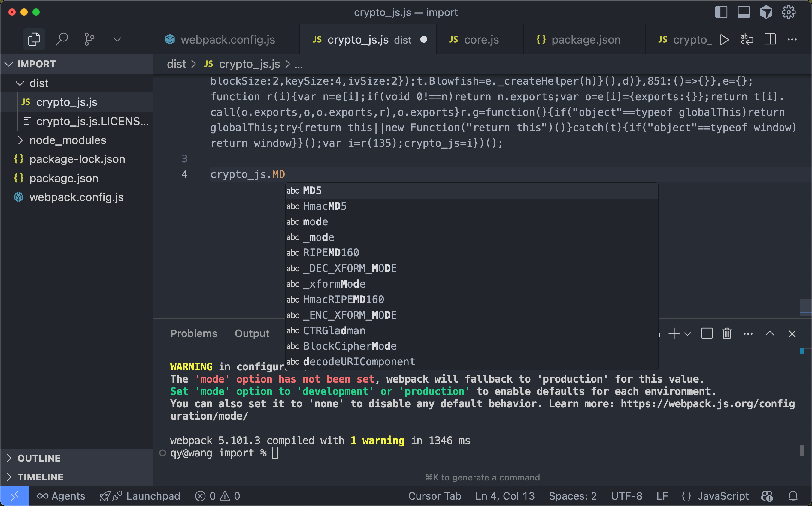Screen dimensions: 812x506
Task: Maximize panel with the up chevron
Action: point(769,334)
